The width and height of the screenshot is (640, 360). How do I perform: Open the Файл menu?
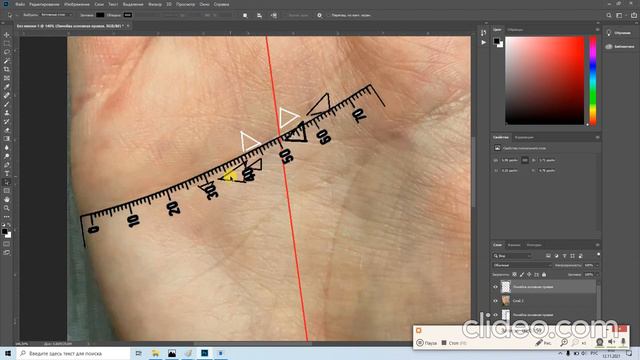[20, 4]
